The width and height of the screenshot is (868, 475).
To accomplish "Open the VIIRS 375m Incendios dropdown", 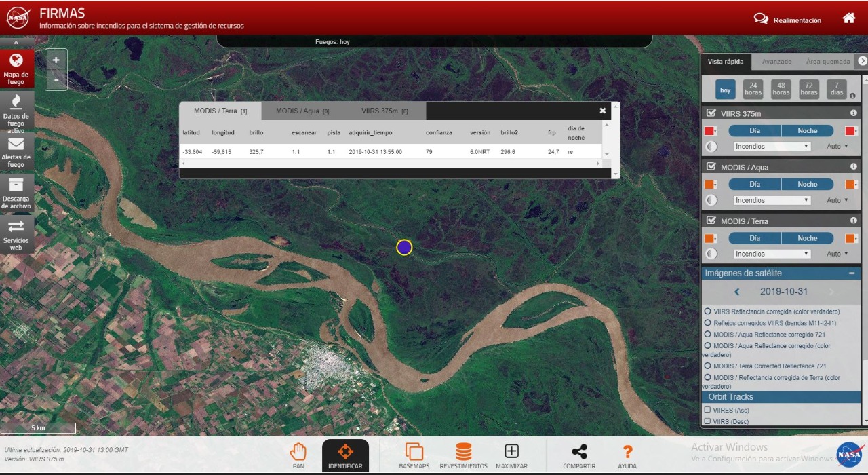I will (772, 146).
